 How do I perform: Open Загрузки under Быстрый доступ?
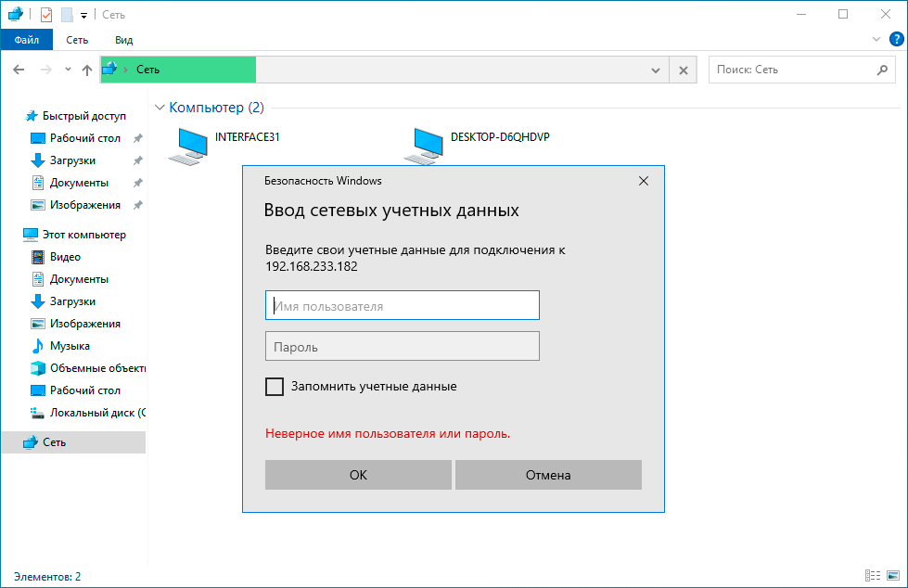tap(72, 160)
